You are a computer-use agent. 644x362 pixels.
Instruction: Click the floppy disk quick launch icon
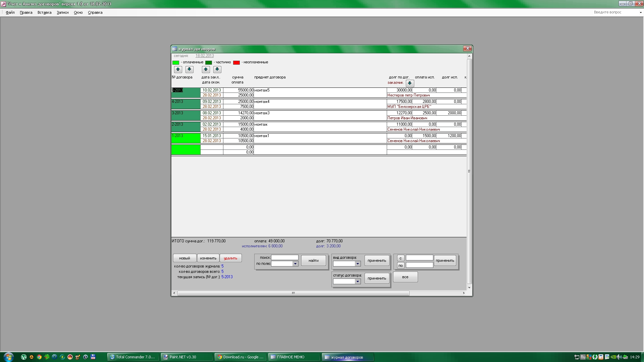pos(93,357)
